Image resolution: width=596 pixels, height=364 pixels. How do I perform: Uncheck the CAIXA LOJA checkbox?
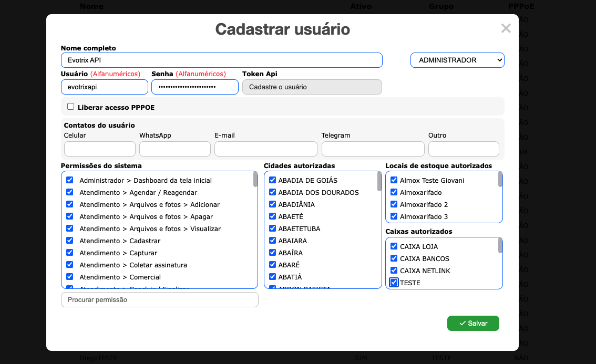pyautogui.click(x=394, y=246)
